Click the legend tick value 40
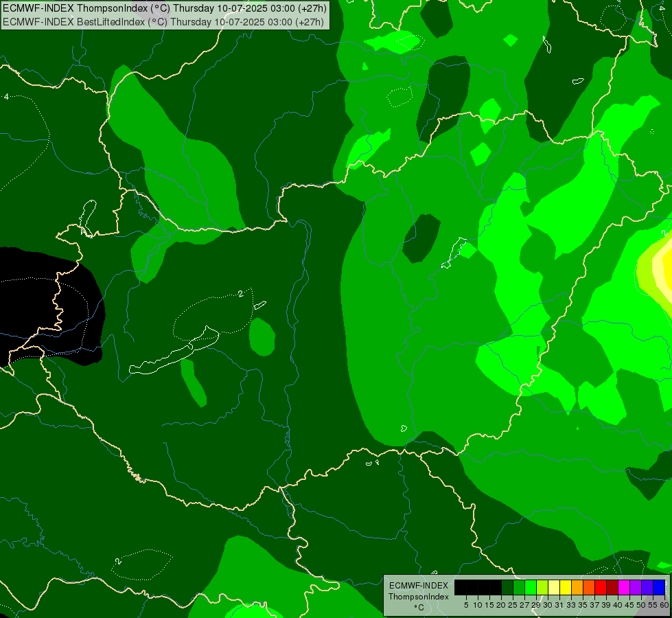Image resolution: width=672 pixels, height=618 pixels. pyautogui.click(x=618, y=605)
